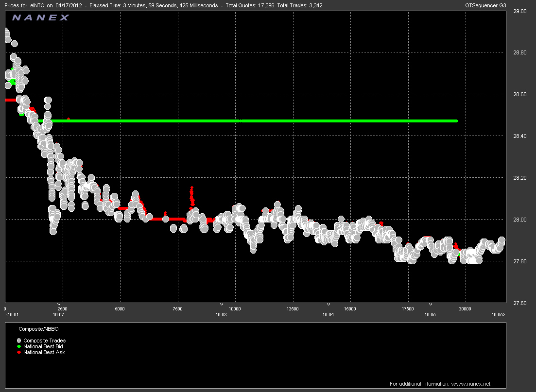Click the 'National Best Ask' legend label

pyautogui.click(x=44, y=352)
